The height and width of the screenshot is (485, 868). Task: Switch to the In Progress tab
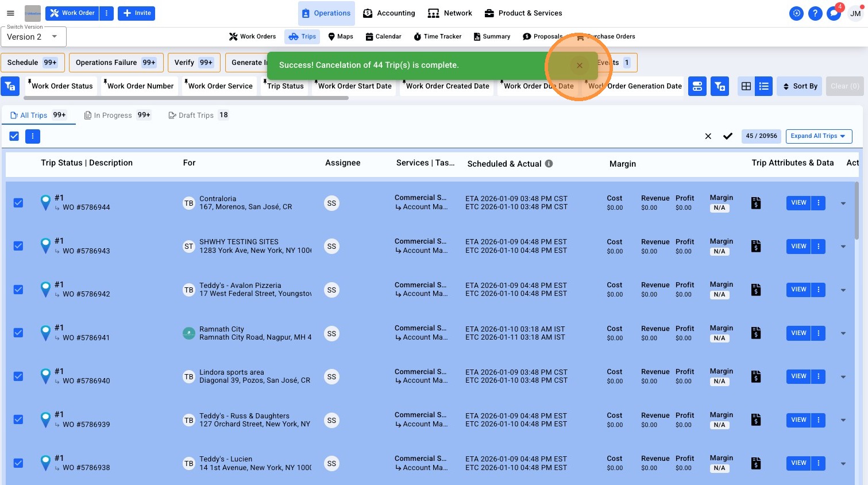[118, 115]
